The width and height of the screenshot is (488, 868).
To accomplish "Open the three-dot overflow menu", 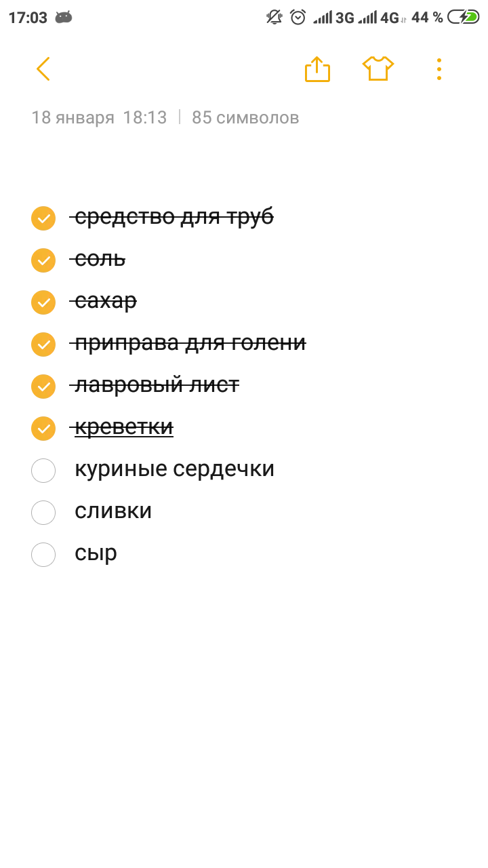I will pyautogui.click(x=439, y=68).
